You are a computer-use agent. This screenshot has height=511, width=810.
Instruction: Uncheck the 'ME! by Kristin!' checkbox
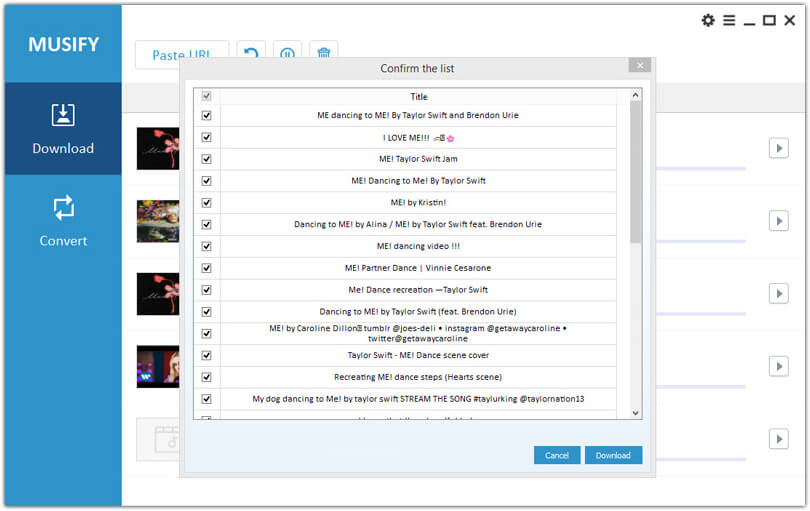207,203
